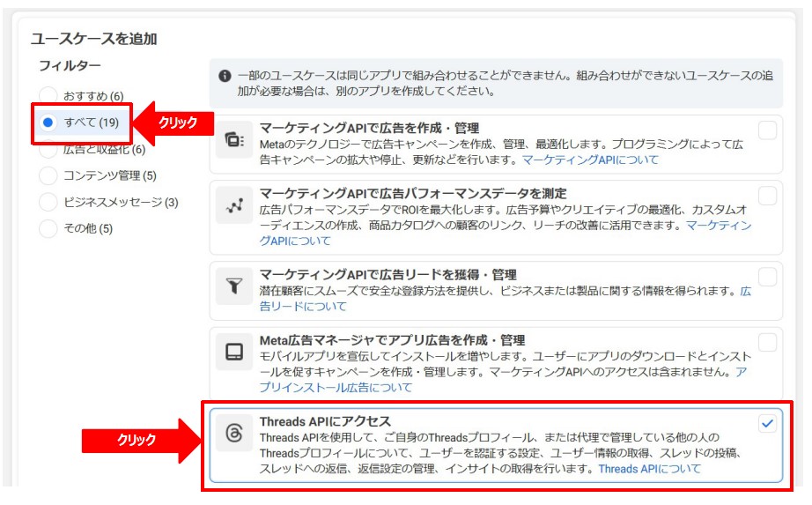Screen dimensions: 812x505
Task: Select the 広告と収益化 (6) filter radio button
Action: [48, 149]
